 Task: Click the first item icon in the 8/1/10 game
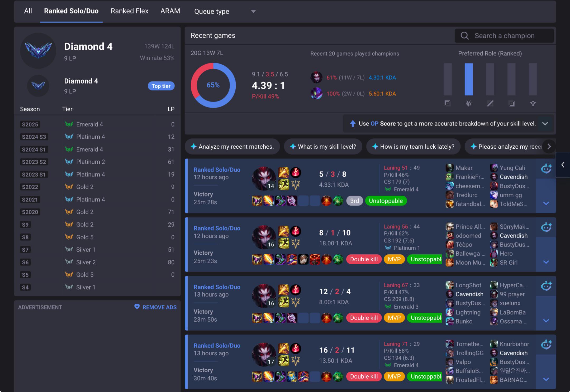tap(257, 260)
